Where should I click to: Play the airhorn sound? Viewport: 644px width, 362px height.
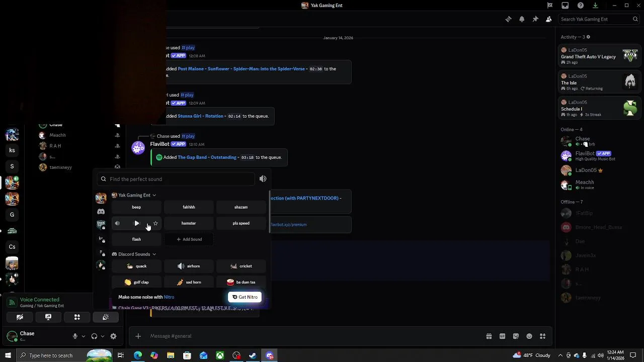tap(189, 266)
